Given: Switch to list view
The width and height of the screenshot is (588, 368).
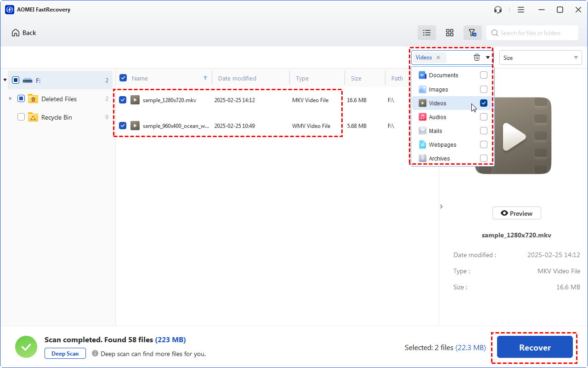Looking at the screenshot, I should coord(427,33).
